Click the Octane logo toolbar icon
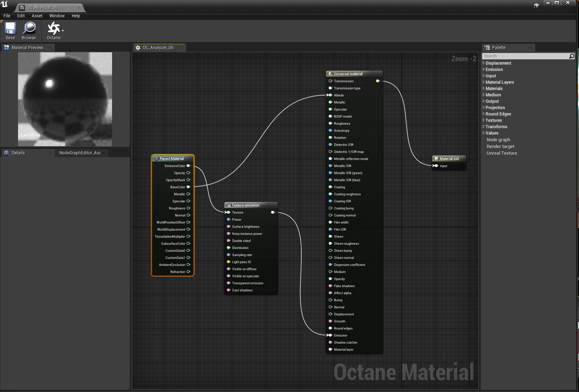 pyautogui.click(x=53, y=28)
